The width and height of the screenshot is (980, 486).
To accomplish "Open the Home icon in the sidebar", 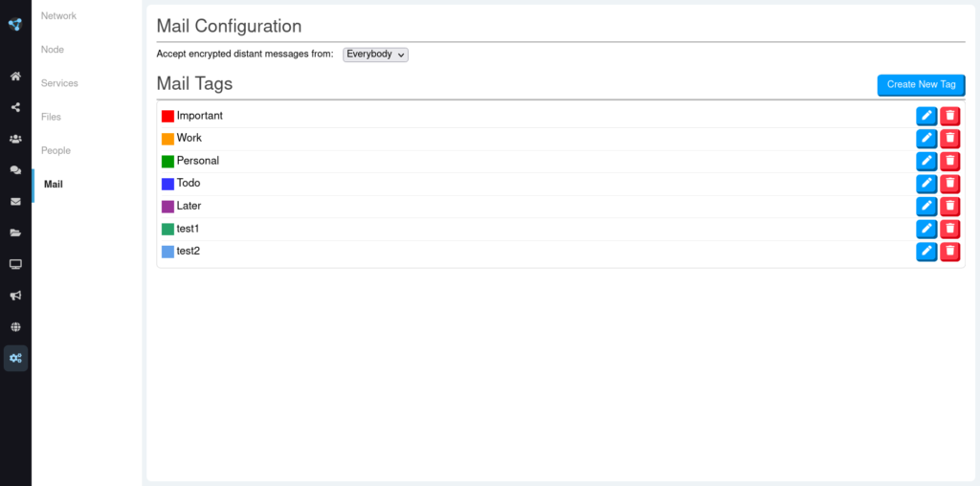I will (x=15, y=77).
